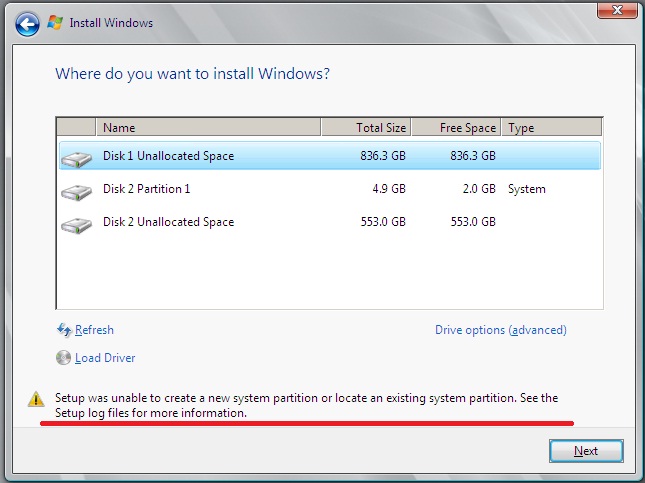The image size is (645, 483).
Task: Click the 'Where do you want to install Windows?' heading
Action: coord(193,74)
